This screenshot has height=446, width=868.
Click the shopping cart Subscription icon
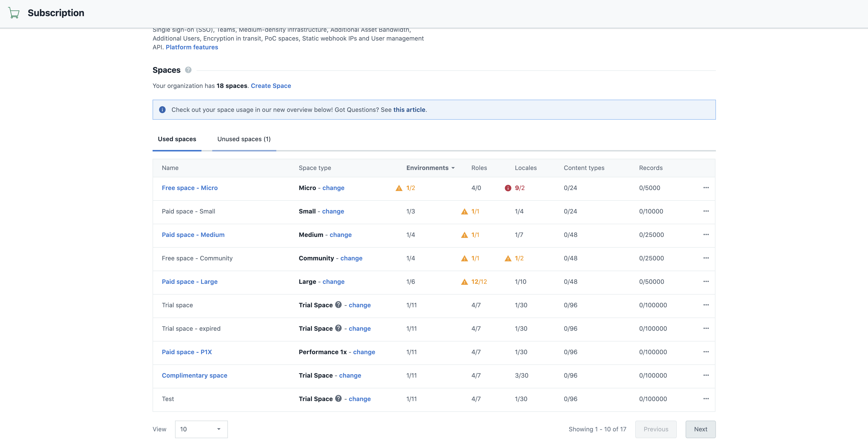pyautogui.click(x=14, y=13)
